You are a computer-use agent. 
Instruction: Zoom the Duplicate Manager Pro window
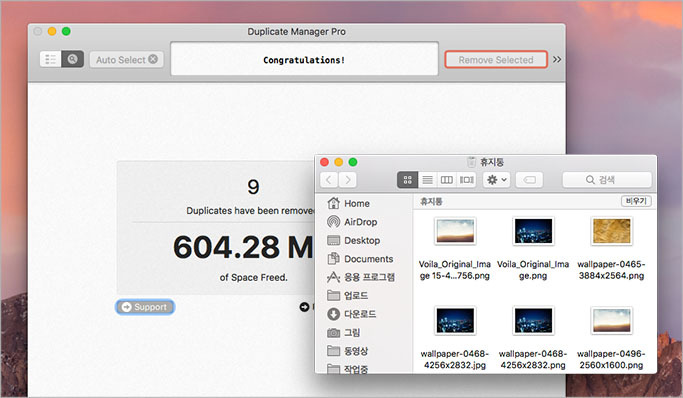[66, 31]
